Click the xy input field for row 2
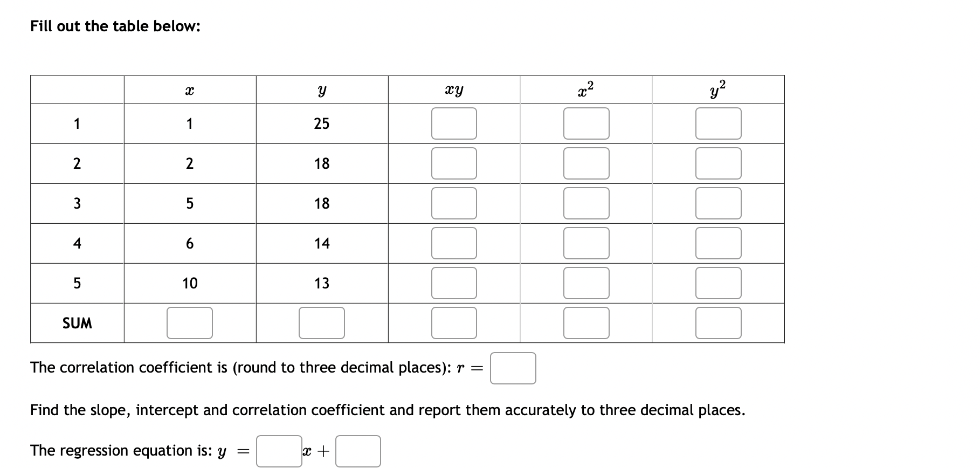980x468 pixels. [x=454, y=163]
